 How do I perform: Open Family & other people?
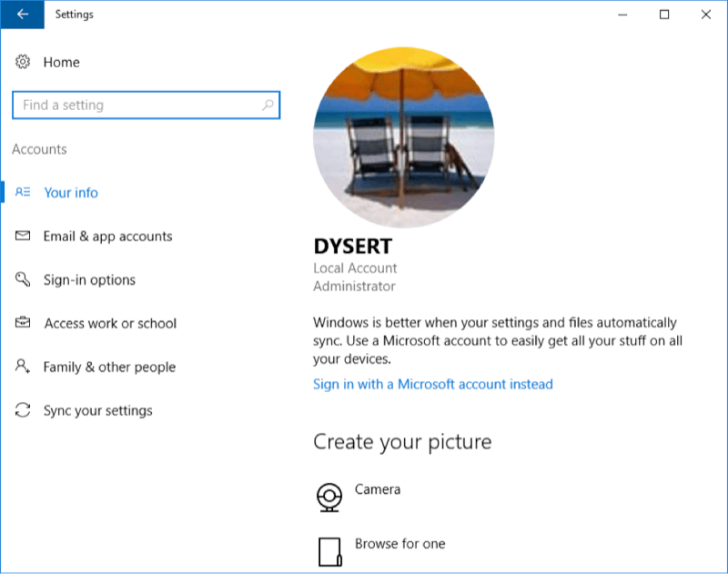[109, 367]
